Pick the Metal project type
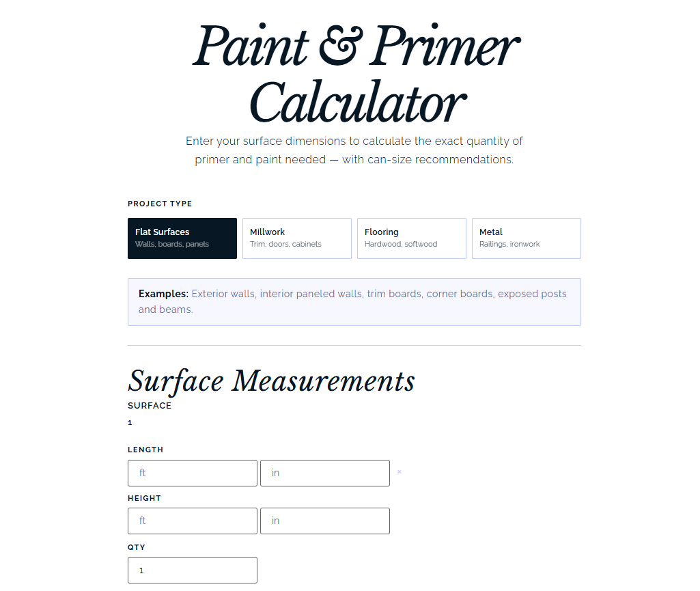The height and width of the screenshot is (591, 700). [x=527, y=238]
